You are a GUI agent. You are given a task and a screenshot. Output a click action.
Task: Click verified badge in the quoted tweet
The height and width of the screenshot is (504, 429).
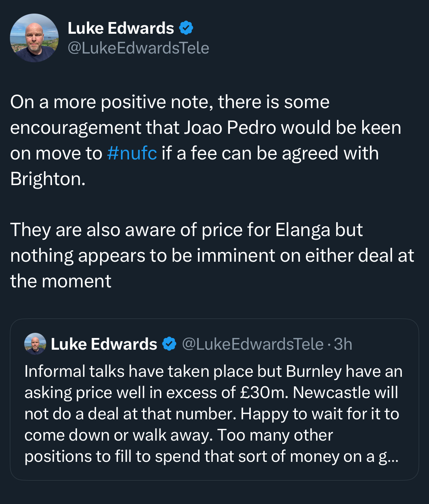point(169,344)
